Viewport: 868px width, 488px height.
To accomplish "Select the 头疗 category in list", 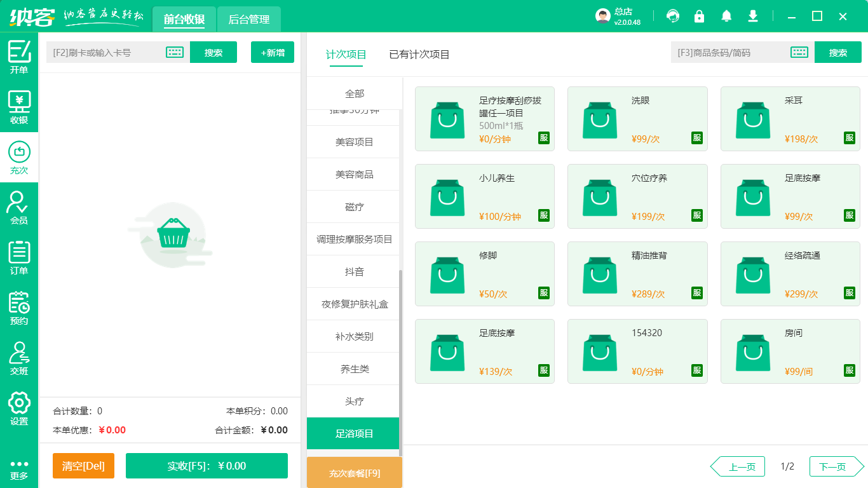I will [353, 401].
